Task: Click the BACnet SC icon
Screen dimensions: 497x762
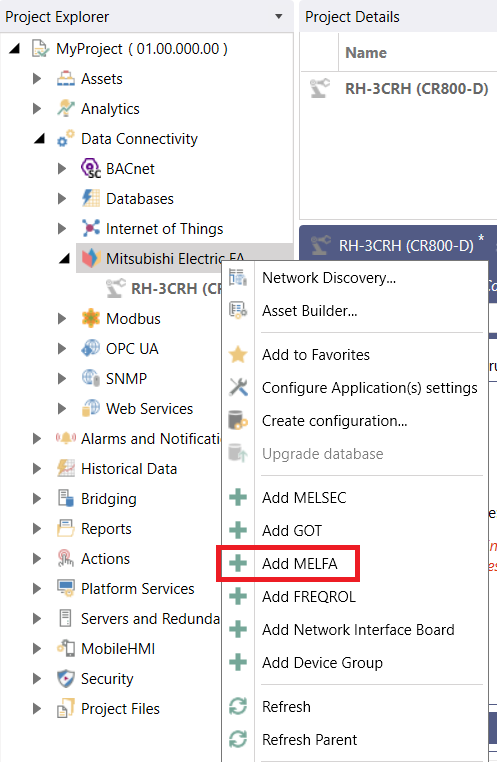Action: (91, 169)
